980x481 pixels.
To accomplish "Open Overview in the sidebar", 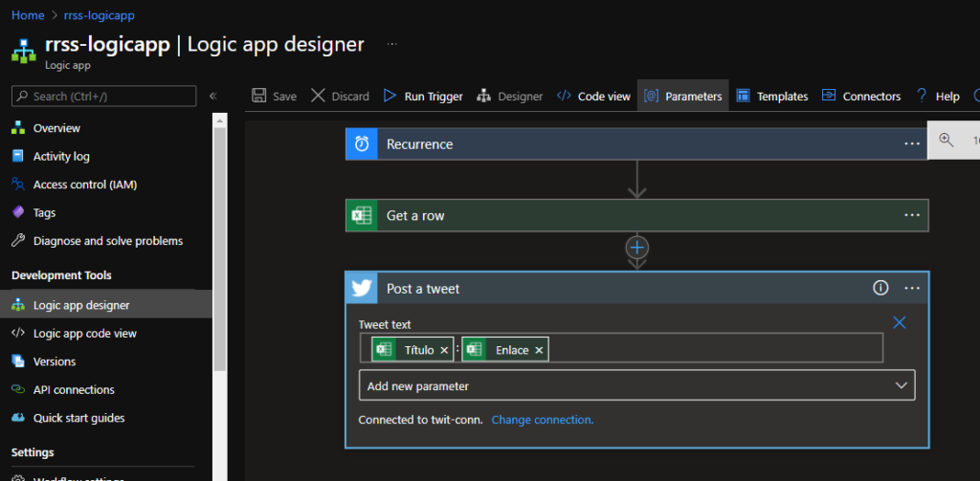I will (x=56, y=128).
